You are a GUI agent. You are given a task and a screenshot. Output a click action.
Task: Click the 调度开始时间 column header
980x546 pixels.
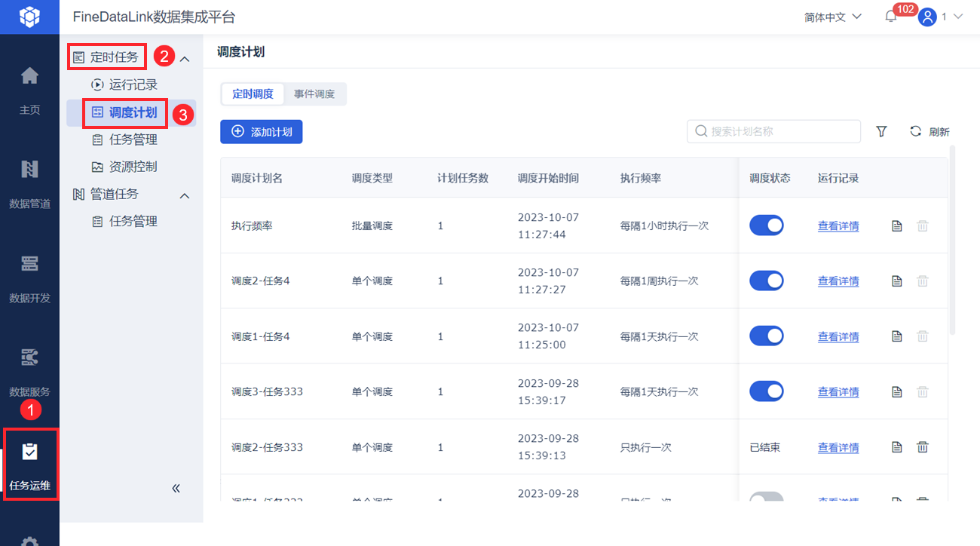pyautogui.click(x=548, y=178)
